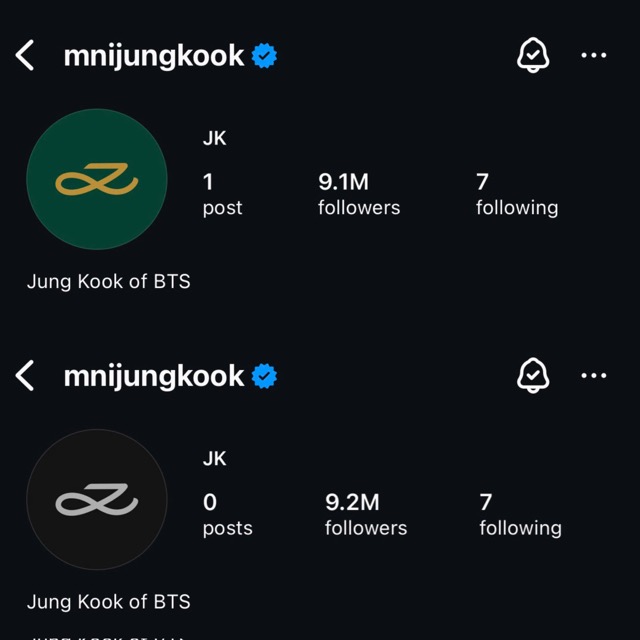This screenshot has height=640, width=640.
Task: Click the mnijungkook username above the green avatar
Action: pyautogui.click(x=153, y=56)
